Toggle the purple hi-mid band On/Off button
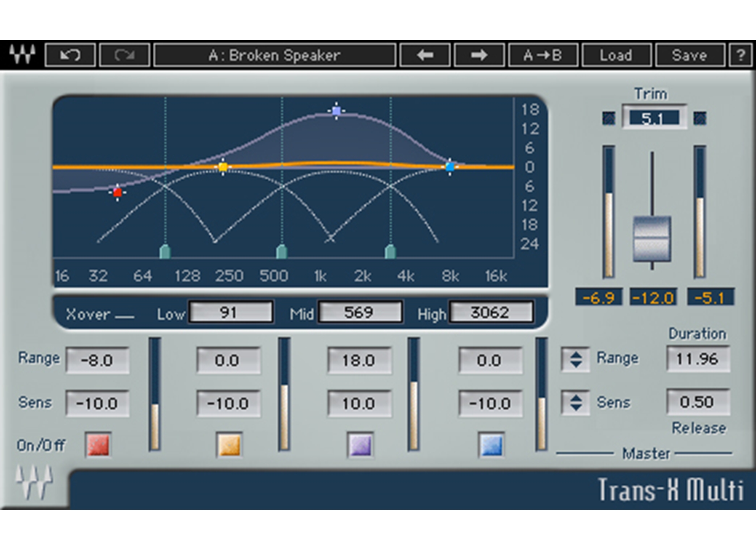756x550 pixels. click(x=360, y=445)
